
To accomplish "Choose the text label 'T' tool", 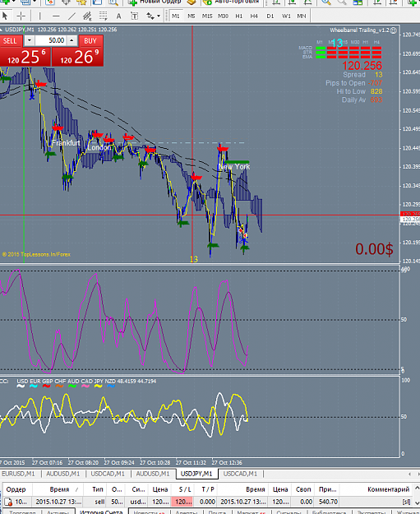I will point(134,16).
